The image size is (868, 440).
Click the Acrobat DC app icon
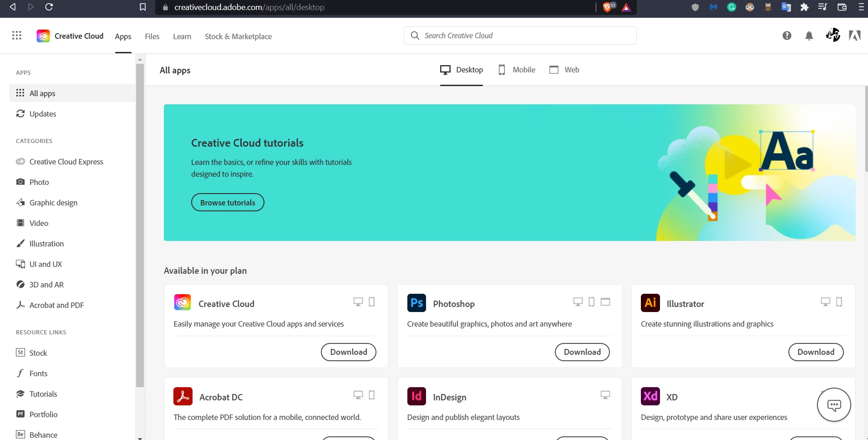183,396
